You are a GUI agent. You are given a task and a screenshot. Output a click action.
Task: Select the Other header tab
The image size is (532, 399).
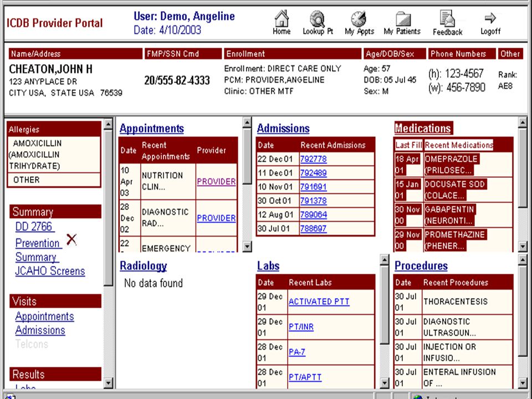click(510, 54)
